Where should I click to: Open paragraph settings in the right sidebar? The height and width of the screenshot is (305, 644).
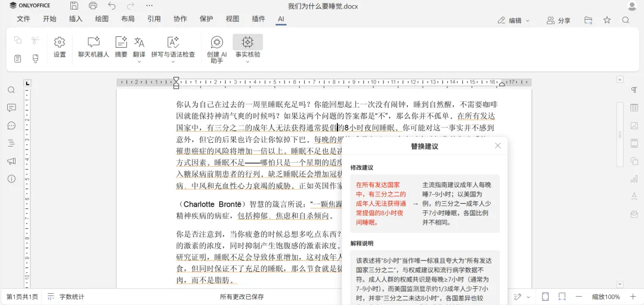(634, 90)
